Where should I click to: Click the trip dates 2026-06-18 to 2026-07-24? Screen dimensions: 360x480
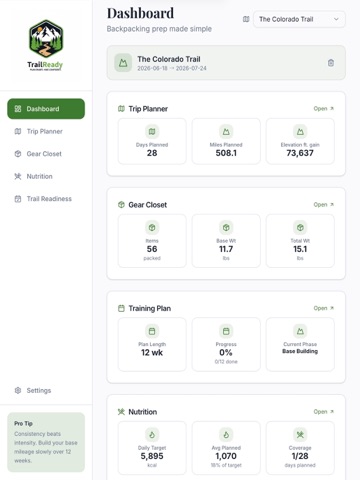pos(172,68)
